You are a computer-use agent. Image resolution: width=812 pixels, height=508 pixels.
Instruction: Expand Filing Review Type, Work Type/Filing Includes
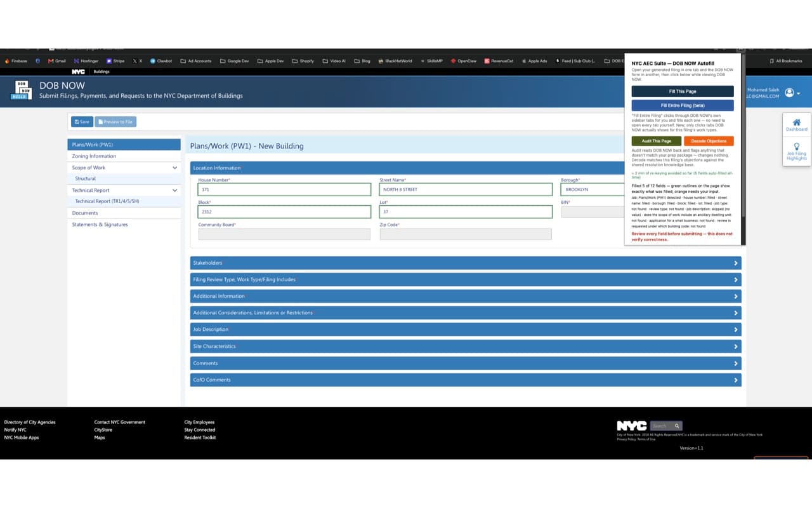[466, 279]
